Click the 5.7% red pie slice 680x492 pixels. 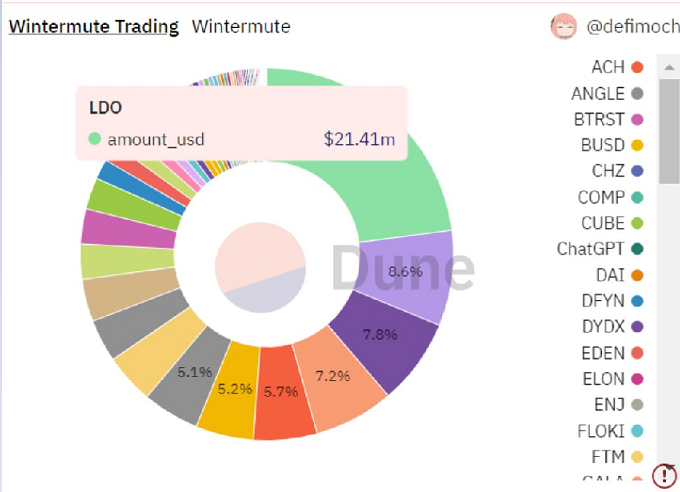tap(281, 395)
